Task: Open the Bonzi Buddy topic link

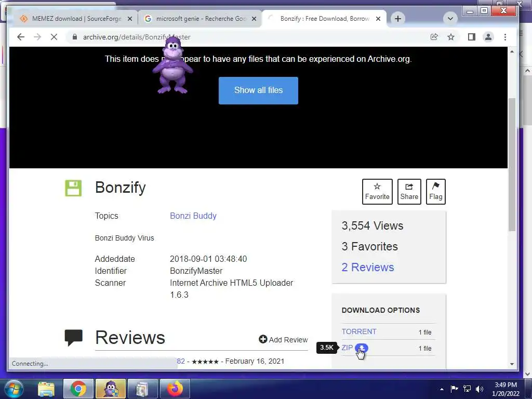Action: click(x=193, y=216)
